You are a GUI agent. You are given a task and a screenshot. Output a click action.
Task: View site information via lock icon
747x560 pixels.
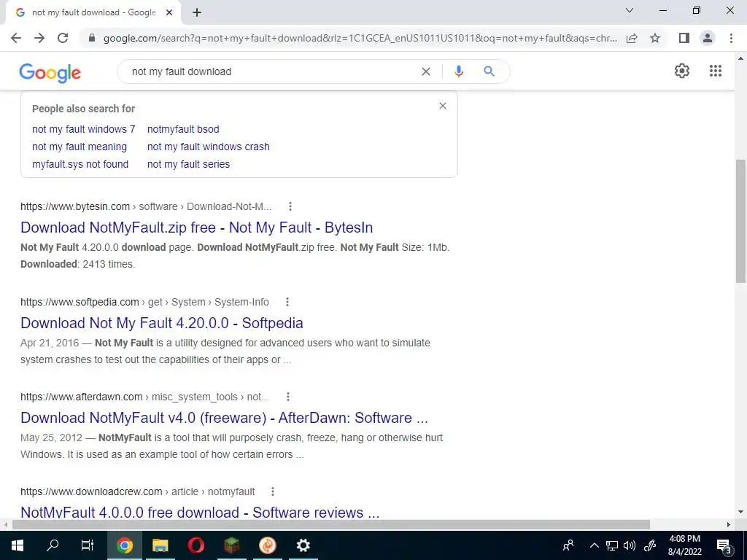click(92, 38)
